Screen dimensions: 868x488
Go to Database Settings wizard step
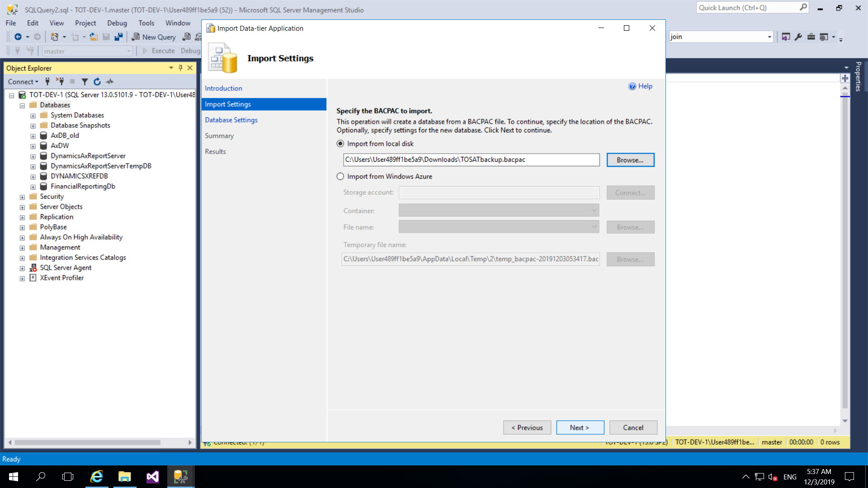(x=231, y=120)
